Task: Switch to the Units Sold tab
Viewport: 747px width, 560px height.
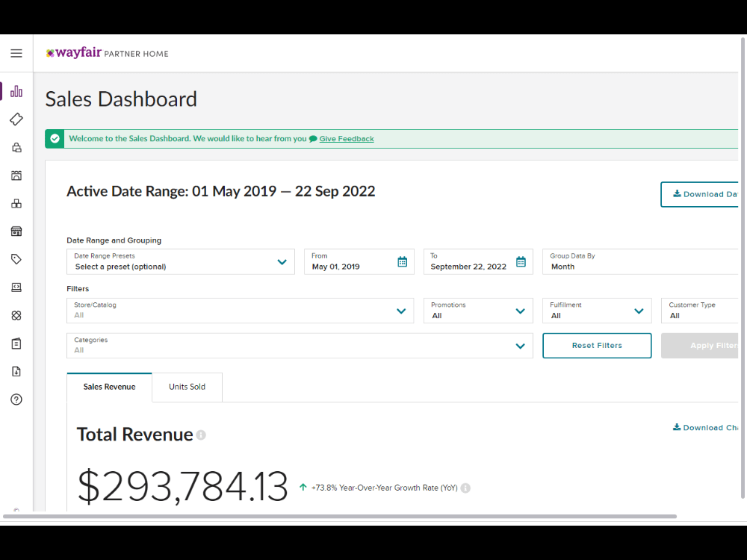Action: (187, 387)
